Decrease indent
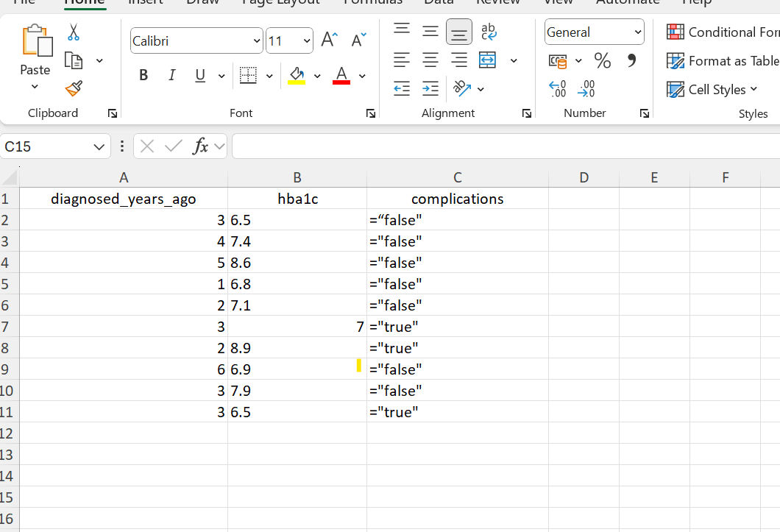 402,89
